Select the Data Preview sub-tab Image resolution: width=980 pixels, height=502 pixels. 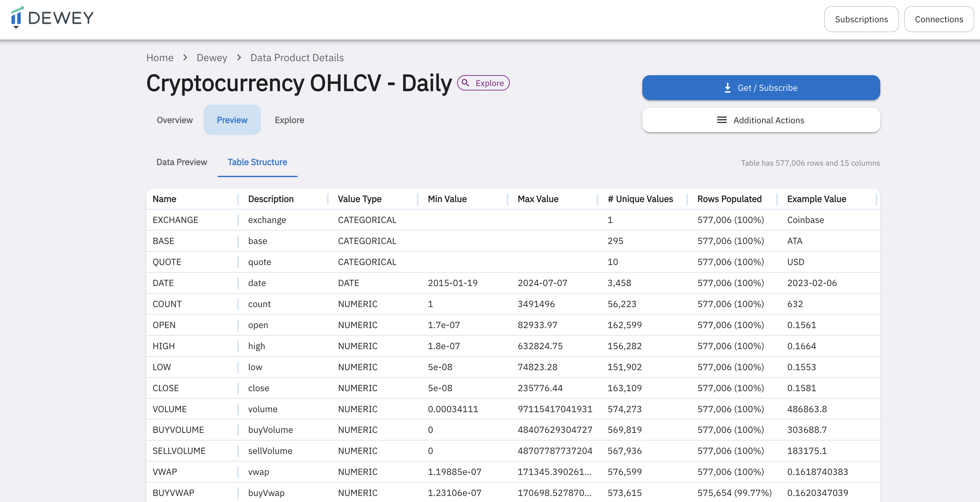click(182, 162)
